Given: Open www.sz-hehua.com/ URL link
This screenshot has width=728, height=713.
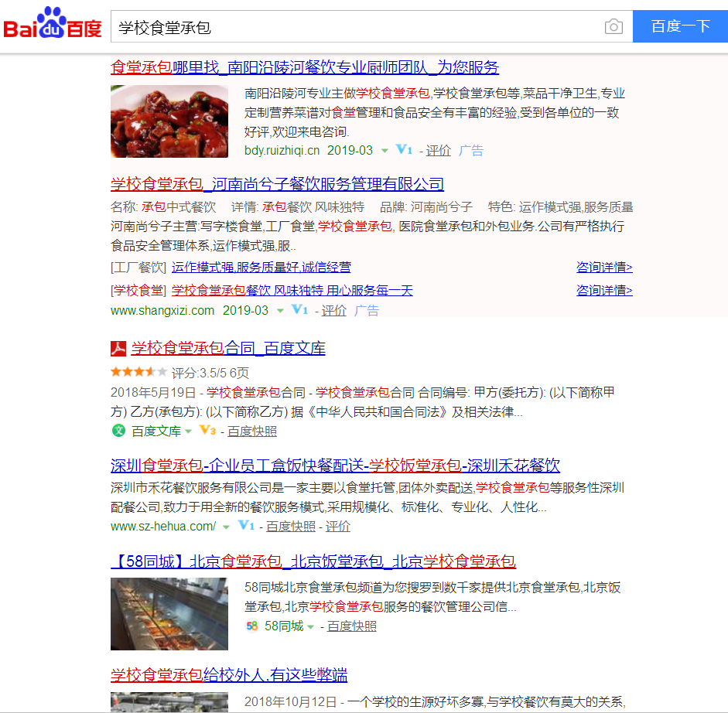Looking at the screenshot, I should coord(163,527).
